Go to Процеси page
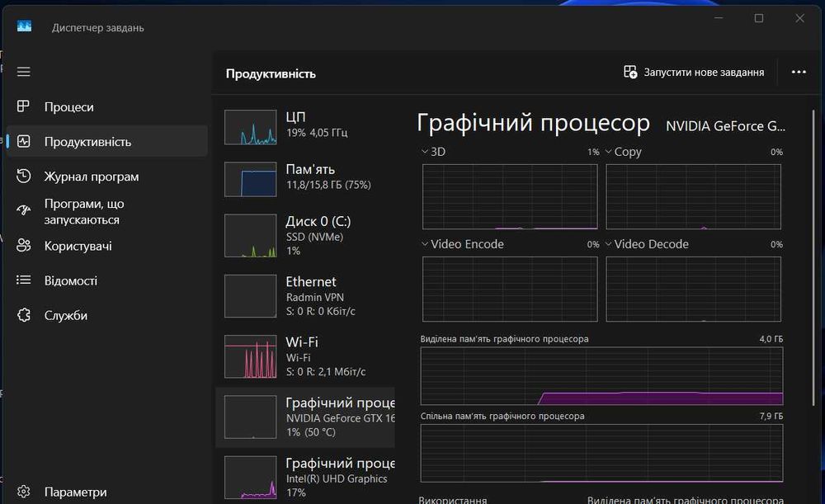 tap(107, 106)
